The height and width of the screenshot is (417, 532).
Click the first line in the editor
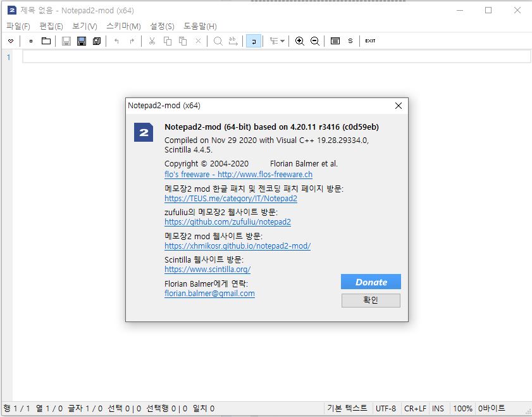pyautogui.click(x=276, y=57)
